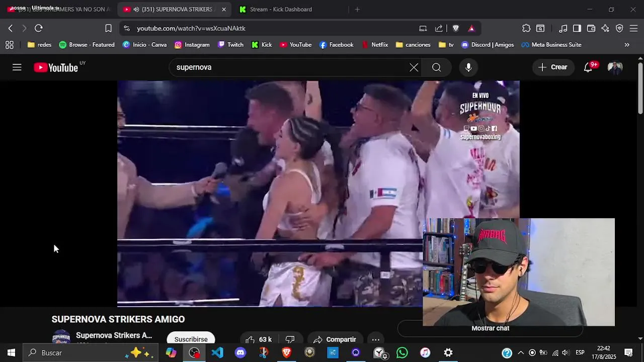Switch to the first YouTube tab
644x362 pixels.
[58, 9]
